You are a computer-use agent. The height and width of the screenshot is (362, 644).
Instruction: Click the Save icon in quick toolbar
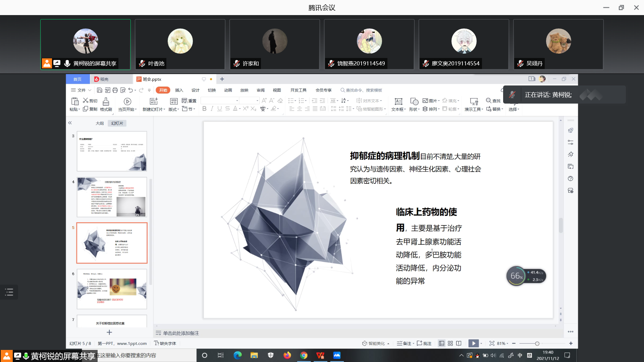click(99, 90)
